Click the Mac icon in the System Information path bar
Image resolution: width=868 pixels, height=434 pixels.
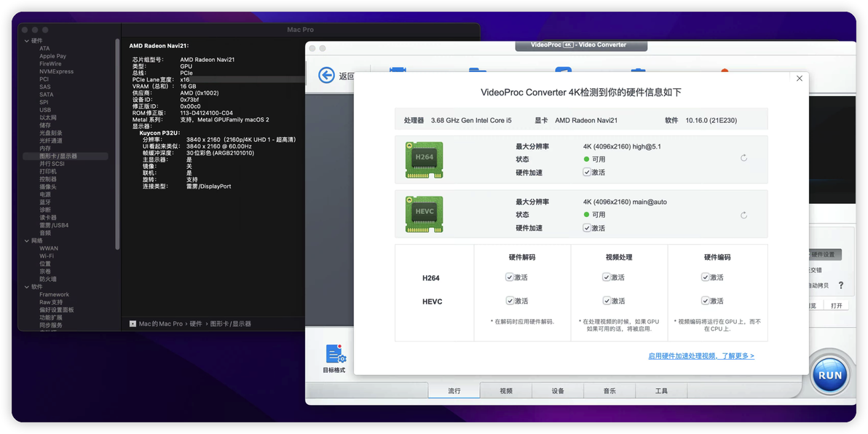click(x=133, y=323)
